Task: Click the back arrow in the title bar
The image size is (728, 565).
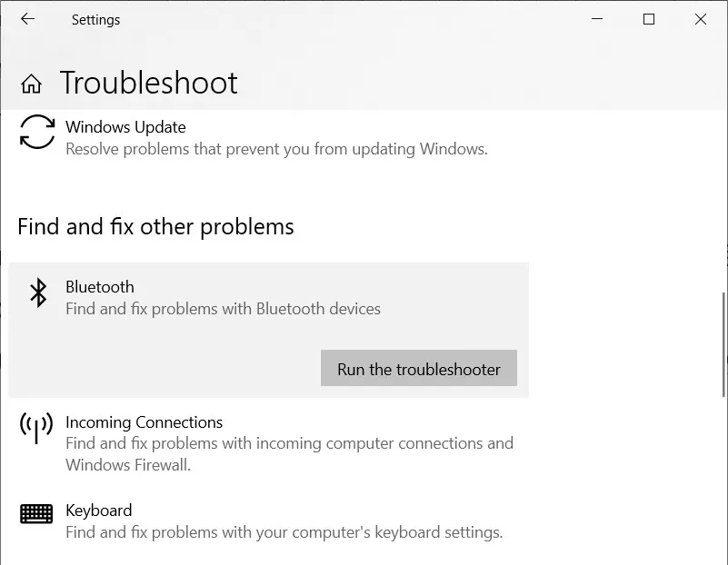Action: point(26,19)
